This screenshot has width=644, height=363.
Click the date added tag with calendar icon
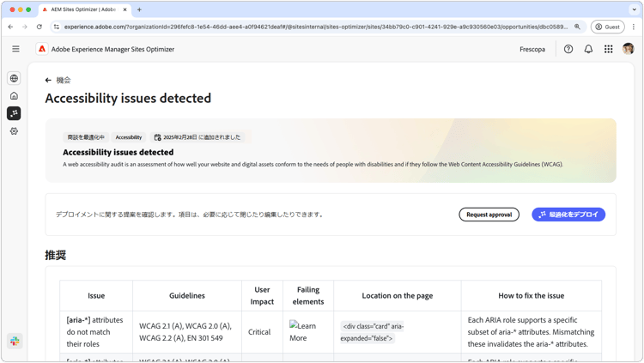point(197,137)
